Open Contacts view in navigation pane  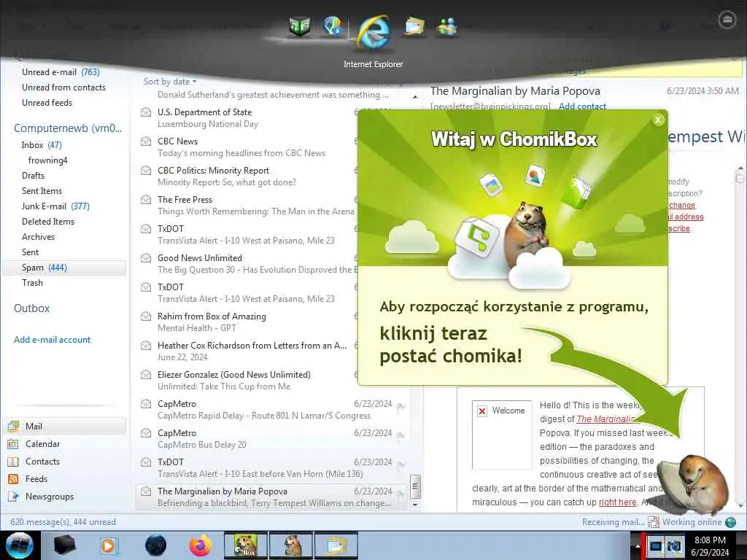click(x=65, y=462)
